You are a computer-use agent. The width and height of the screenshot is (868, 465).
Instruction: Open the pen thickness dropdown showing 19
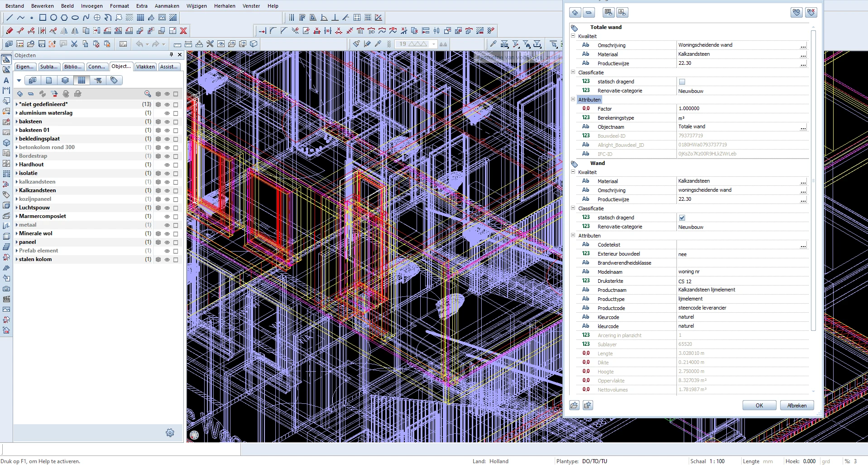pyautogui.click(x=433, y=44)
